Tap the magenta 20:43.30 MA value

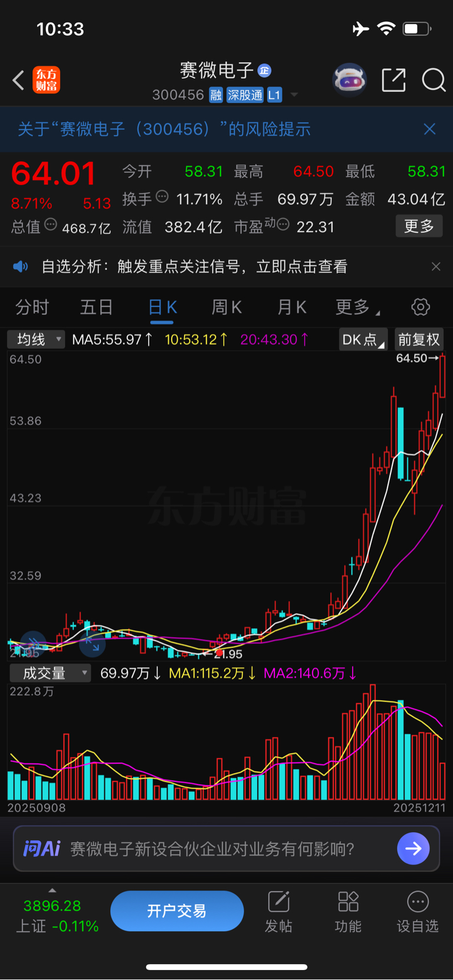[274, 339]
